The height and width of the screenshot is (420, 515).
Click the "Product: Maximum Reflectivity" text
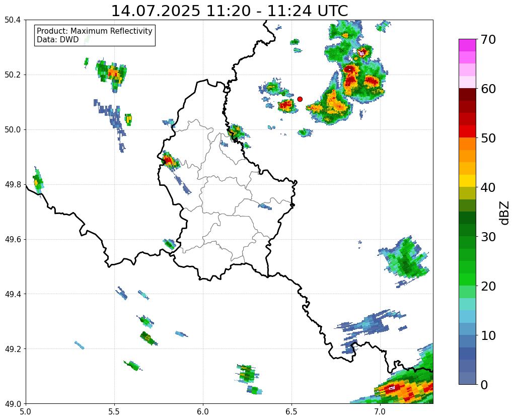coord(95,31)
